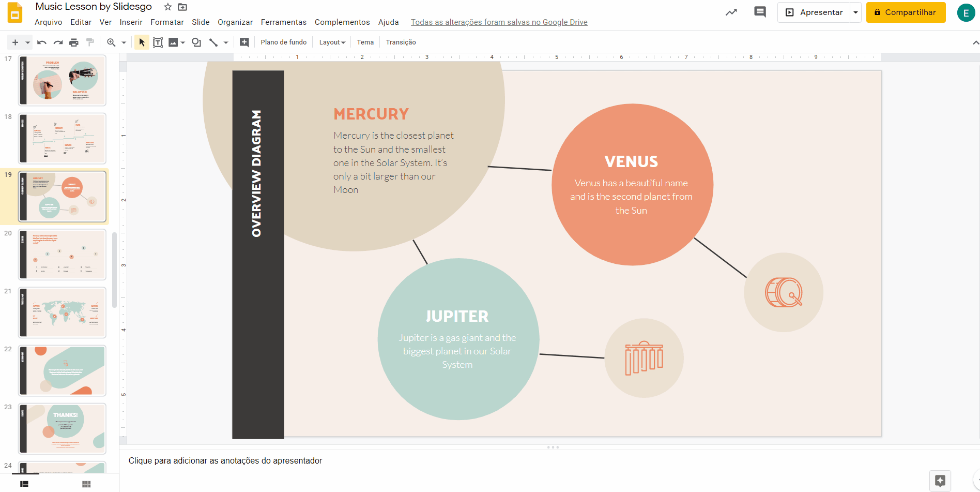
Task: Select slide 22 thumbnail
Action: 63,371
